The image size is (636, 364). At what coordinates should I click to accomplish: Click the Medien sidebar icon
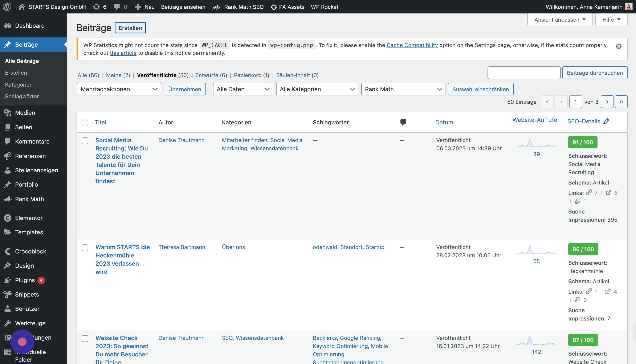pos(8,113)
